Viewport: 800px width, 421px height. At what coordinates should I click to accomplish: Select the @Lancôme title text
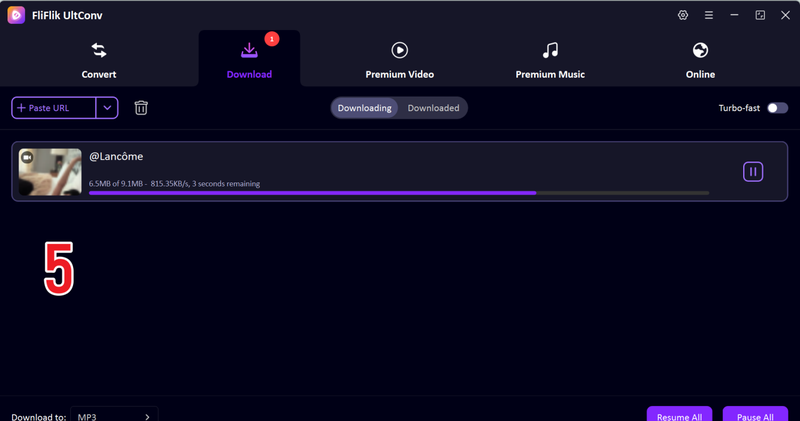(116, 157)
